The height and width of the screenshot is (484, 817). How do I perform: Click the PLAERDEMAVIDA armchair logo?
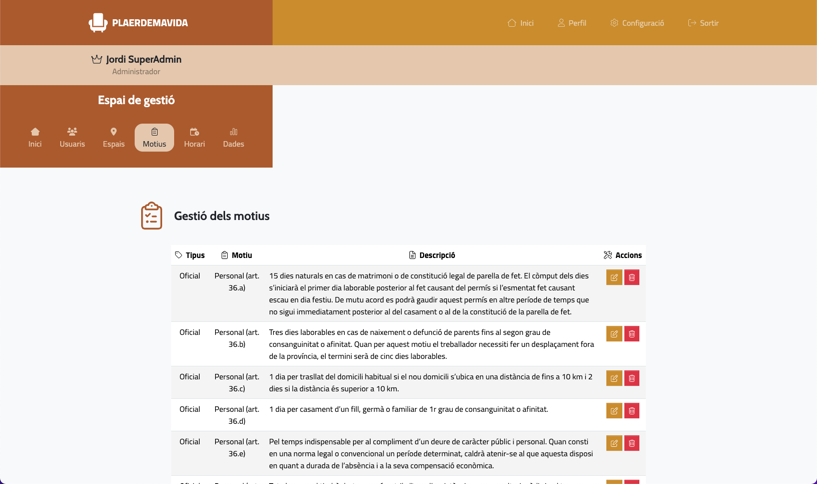tap(98, 22)
